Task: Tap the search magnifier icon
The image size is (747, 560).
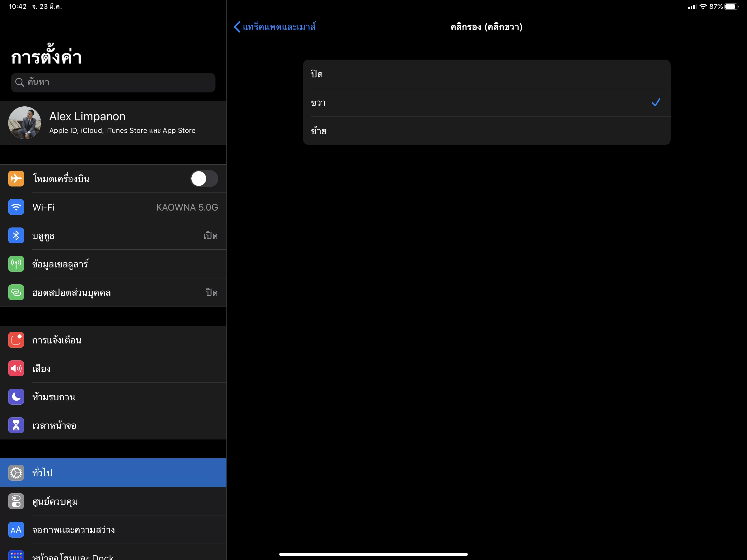Action: pos(20,82)
